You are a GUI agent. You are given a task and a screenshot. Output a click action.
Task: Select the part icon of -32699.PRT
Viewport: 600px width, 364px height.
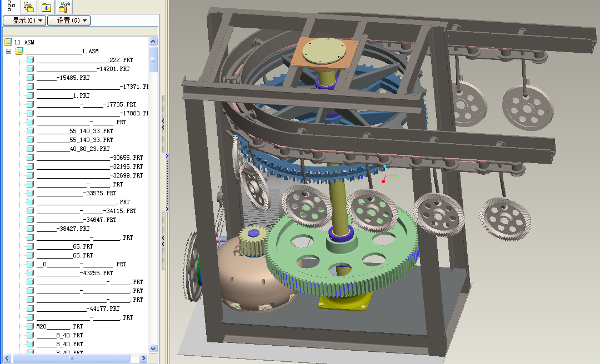click(x=30, y=175)
